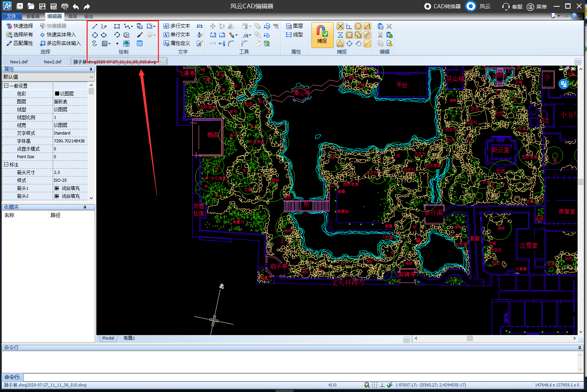Click the 快速选择 button

(x=20, y=26)
